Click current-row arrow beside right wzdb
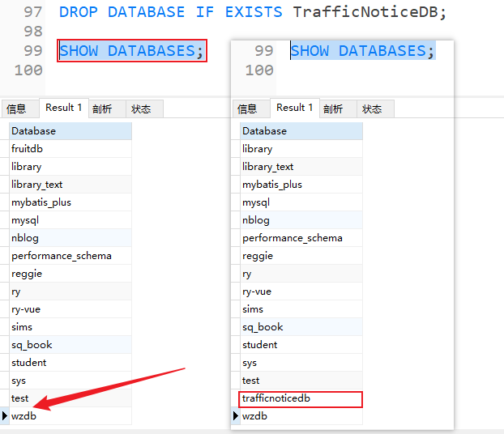The image size is (504, 434). pos(235,416)
